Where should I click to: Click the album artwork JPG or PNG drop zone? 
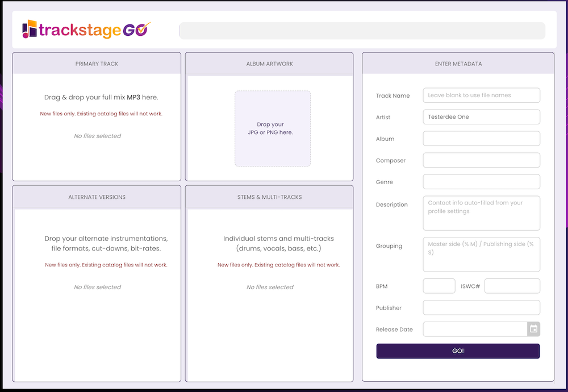point(273,128)
